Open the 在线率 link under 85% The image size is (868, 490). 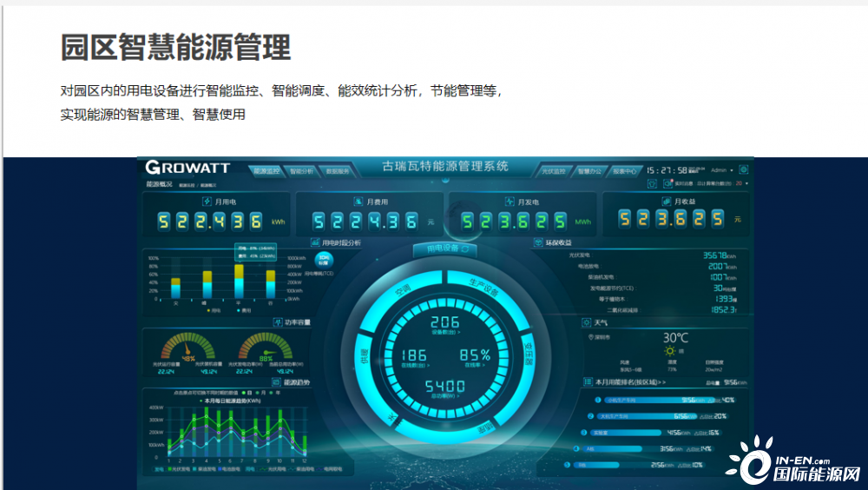pos(475,365)
